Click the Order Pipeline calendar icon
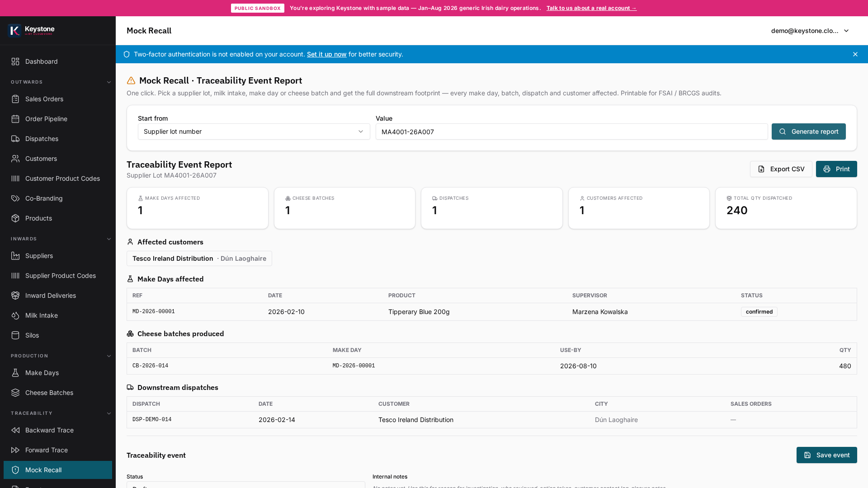 point(15,119)
